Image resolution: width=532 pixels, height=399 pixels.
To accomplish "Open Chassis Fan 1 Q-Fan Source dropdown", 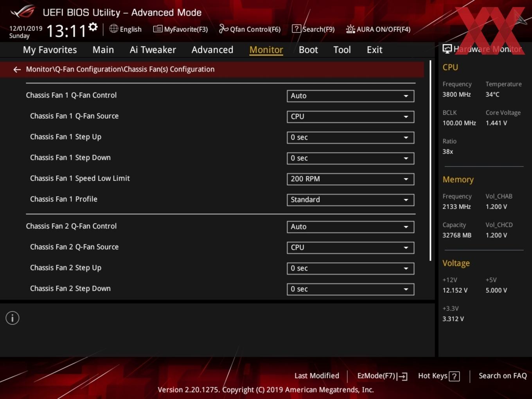I will point(350,117).
